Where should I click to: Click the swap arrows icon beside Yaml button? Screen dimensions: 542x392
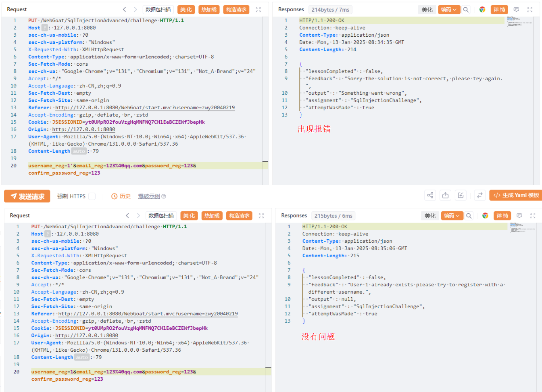click(x=480, y=196)
